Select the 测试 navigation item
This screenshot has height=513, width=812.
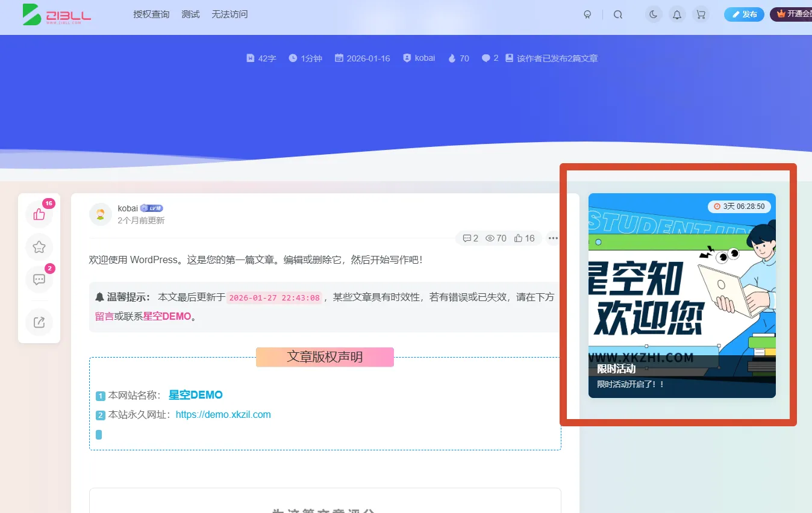[x=190, y=14]
